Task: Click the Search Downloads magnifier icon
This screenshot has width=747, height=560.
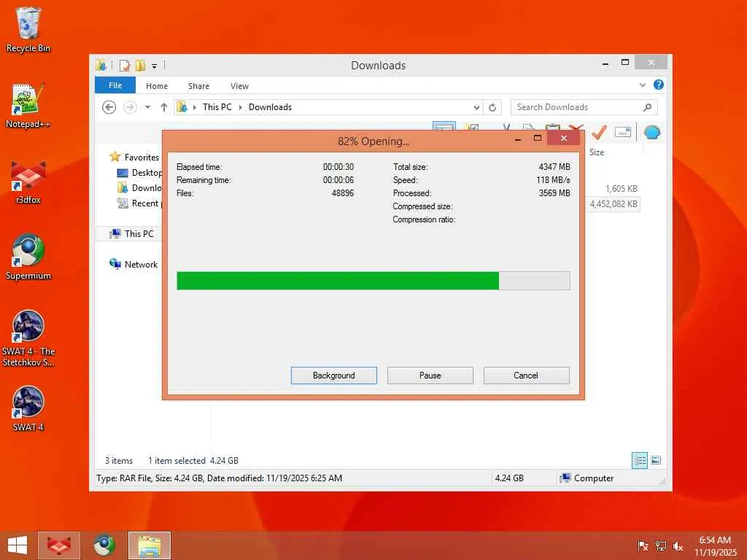Action: click(x=648, y=107)
